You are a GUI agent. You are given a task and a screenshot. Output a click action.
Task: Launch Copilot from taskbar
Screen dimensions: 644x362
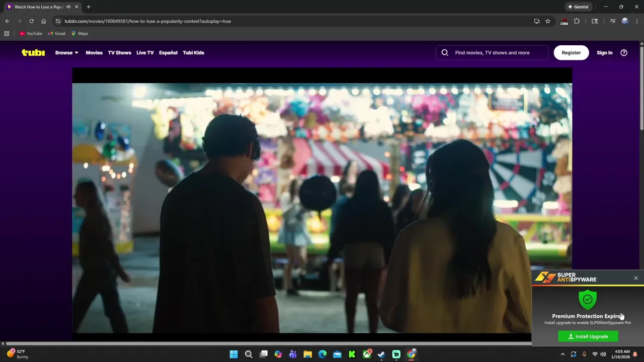pos(278,354)
